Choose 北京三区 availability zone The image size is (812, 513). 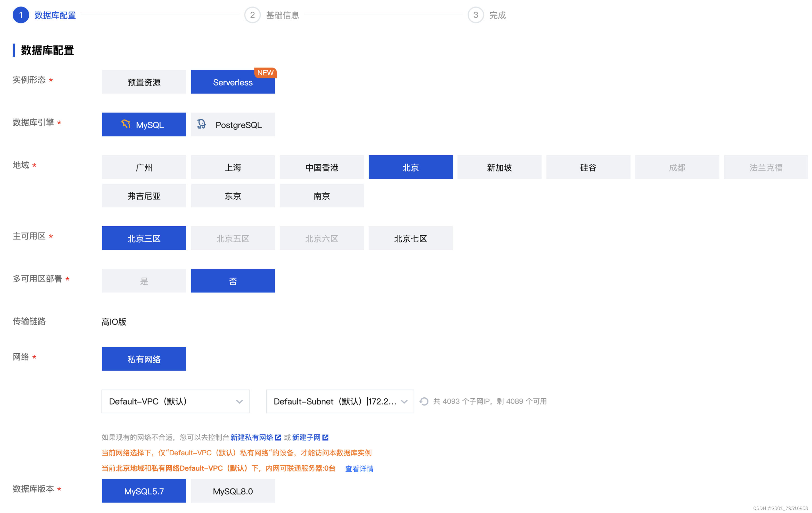tap(144, 238)
